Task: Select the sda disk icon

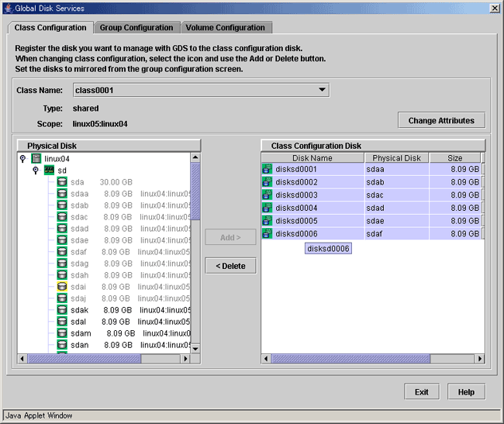Action: tap(62, 182)
